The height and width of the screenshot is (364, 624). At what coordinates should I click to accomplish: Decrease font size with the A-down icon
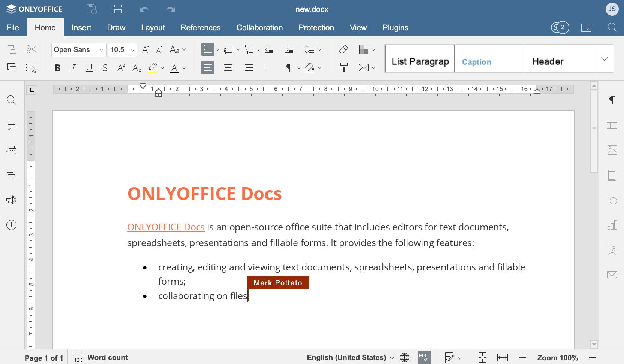pyautogui.click(x=159, y=49)
